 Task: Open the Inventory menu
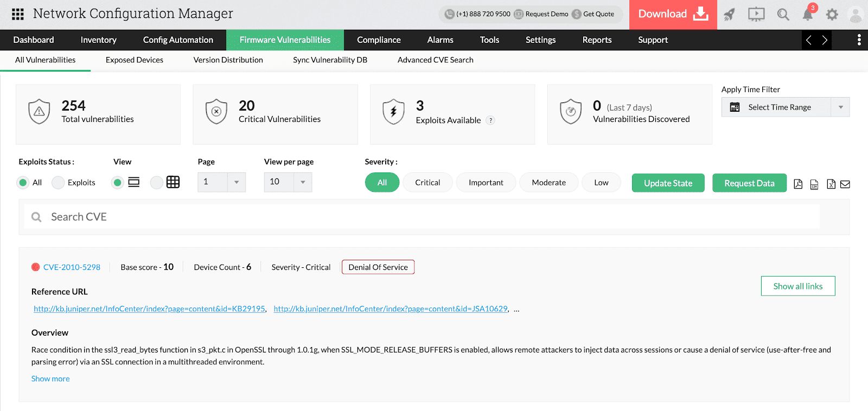(98, 40)
